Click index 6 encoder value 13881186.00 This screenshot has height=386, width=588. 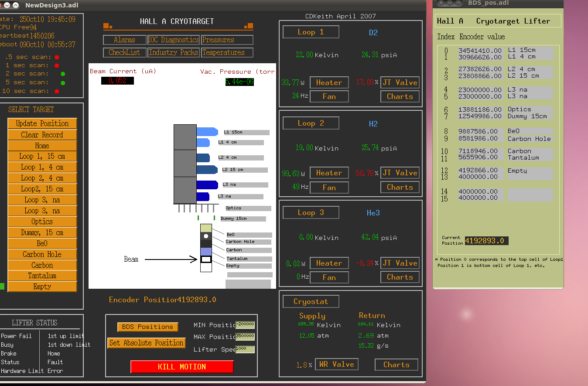tap(480, 109)
